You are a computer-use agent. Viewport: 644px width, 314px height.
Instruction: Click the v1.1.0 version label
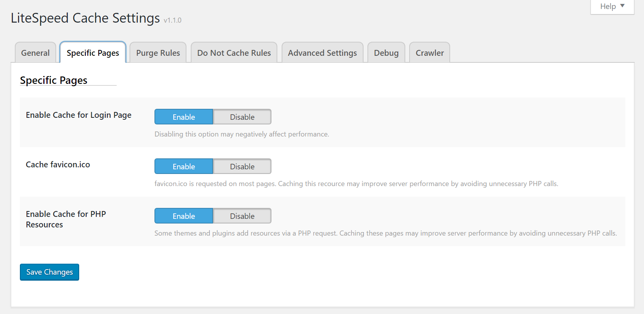pyautogui.click(x=172, y=20)
